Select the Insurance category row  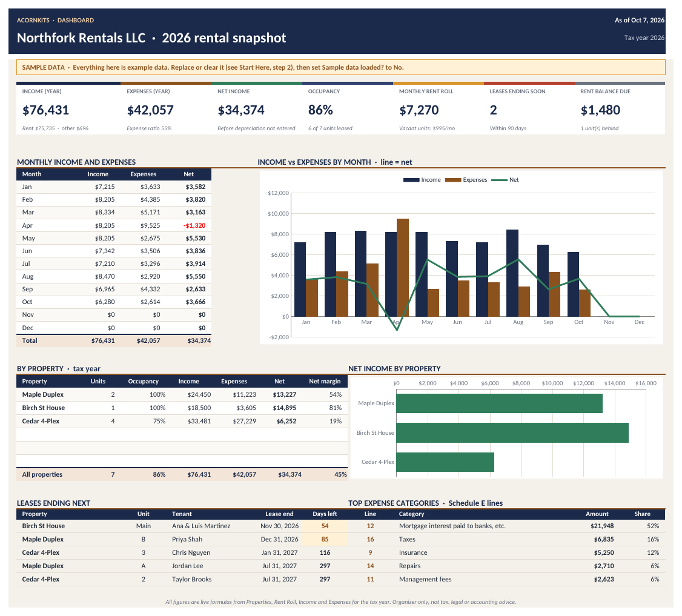(507, 552)
